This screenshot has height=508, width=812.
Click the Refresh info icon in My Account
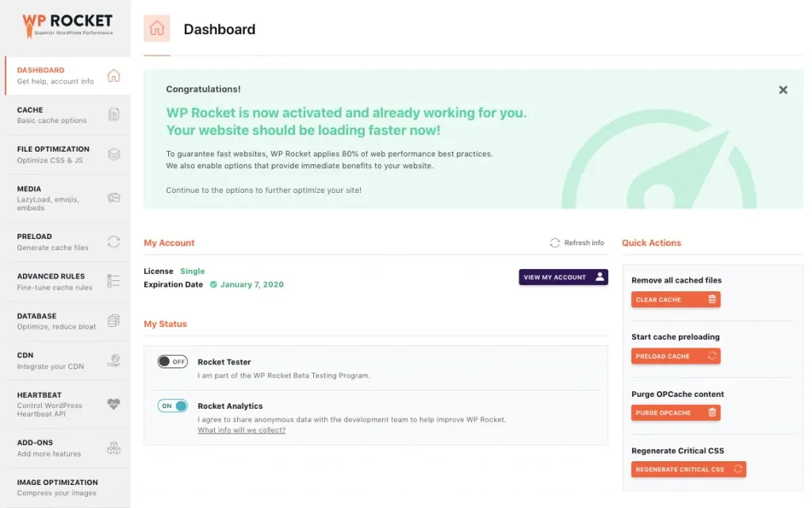pos(555,243)
